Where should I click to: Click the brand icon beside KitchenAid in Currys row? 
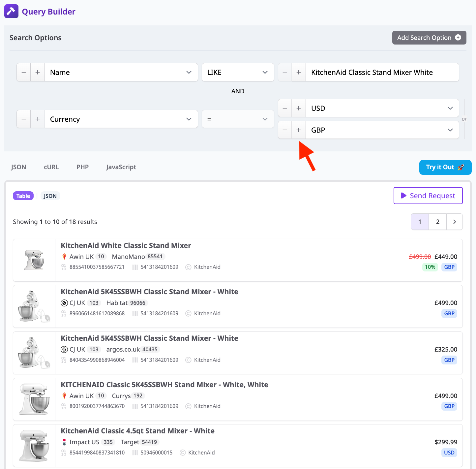click(x=188, y=406)
